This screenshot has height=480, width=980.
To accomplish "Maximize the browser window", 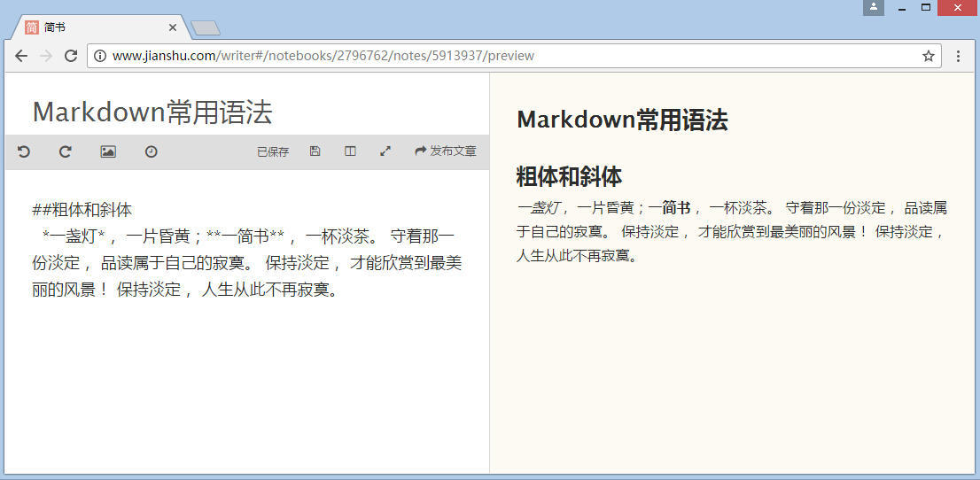I will coord(926,7).
